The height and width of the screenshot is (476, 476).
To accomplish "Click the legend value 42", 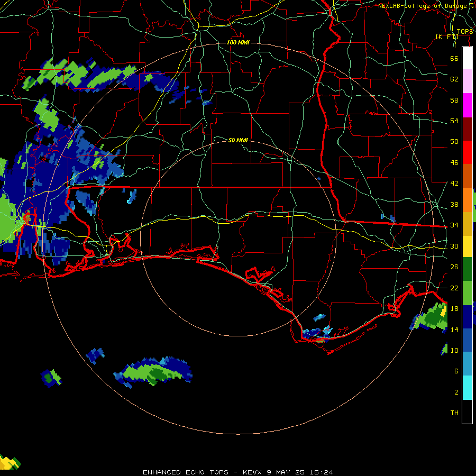I will click(454, 183).
